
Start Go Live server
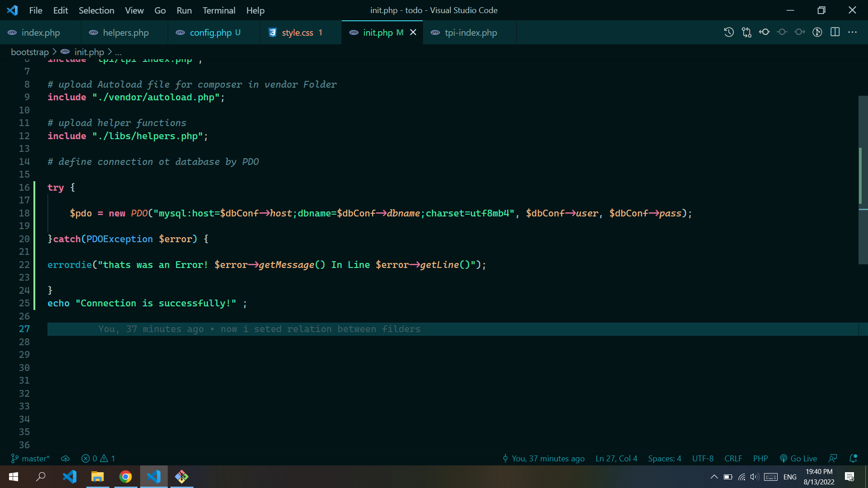pyautogui.click(x=798, y=458)
